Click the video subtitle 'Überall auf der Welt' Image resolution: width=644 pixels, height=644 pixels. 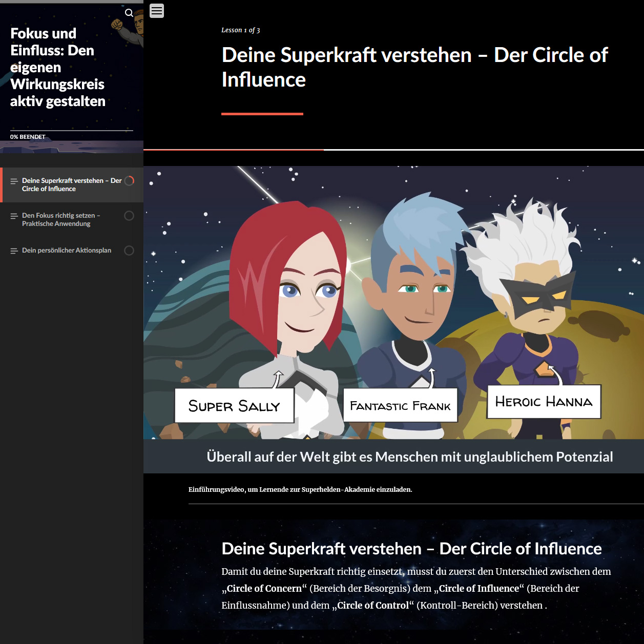tap(409, 456)
